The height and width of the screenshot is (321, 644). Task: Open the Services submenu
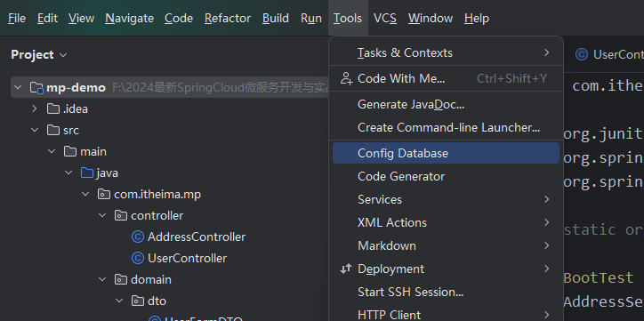click(x=446, y=199)
